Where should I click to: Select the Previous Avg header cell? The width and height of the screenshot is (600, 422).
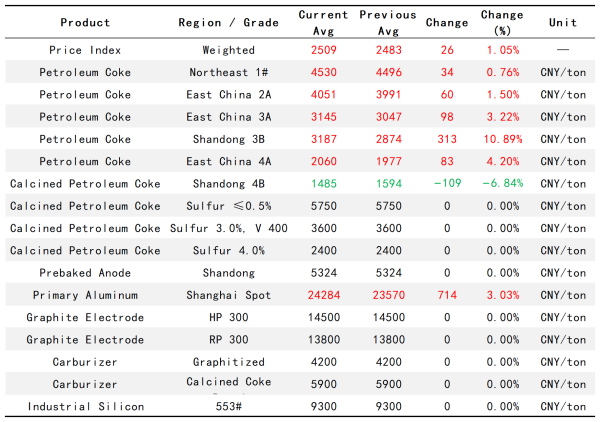(x=383, y=22)
